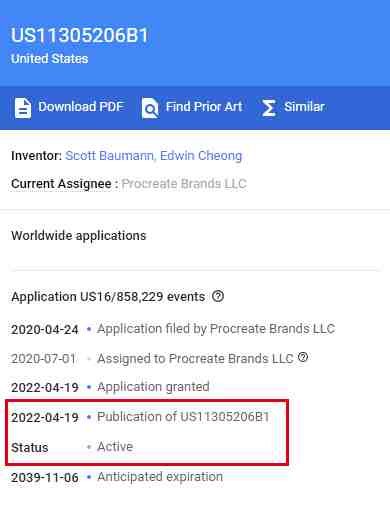
Task: Click help icon after Assigned to Procreate Brands
Action: pos(303,357)
